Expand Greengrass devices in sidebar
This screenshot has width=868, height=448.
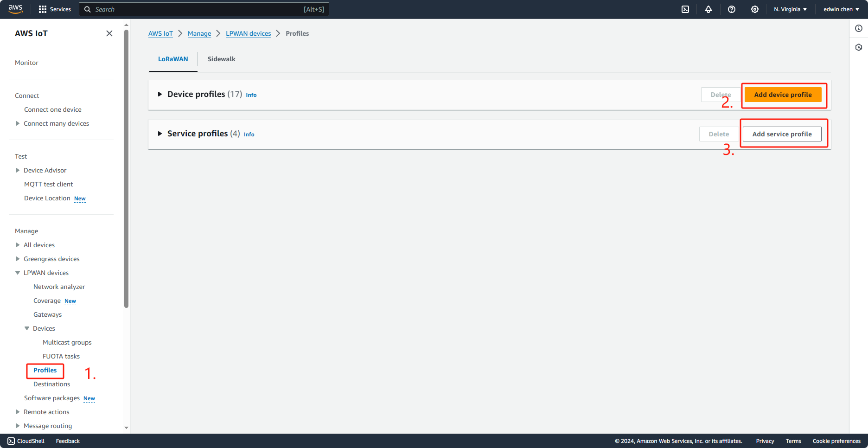tap(18, 259)
